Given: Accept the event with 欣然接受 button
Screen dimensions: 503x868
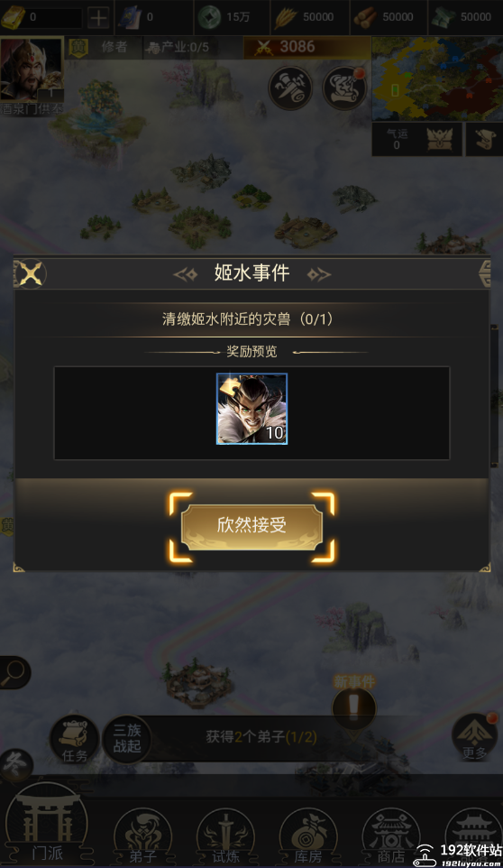Looking at the screenshot, I should 251,526.
